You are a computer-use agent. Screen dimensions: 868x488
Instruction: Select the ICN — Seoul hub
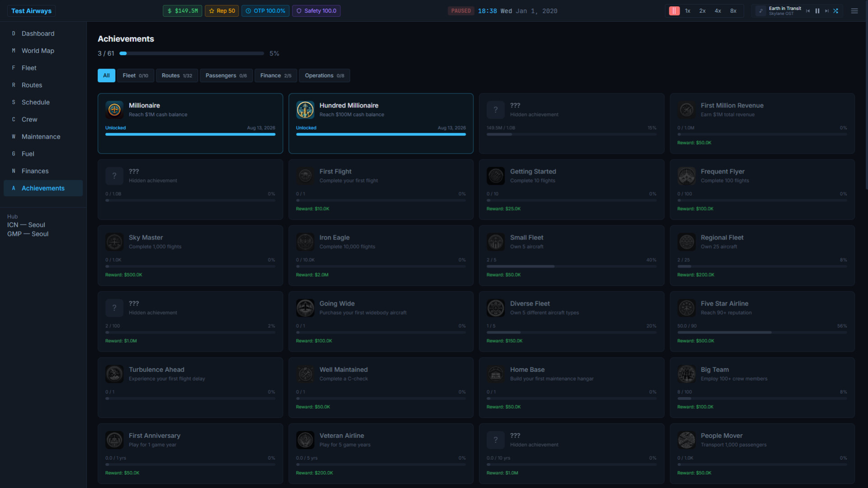(26, 225)
